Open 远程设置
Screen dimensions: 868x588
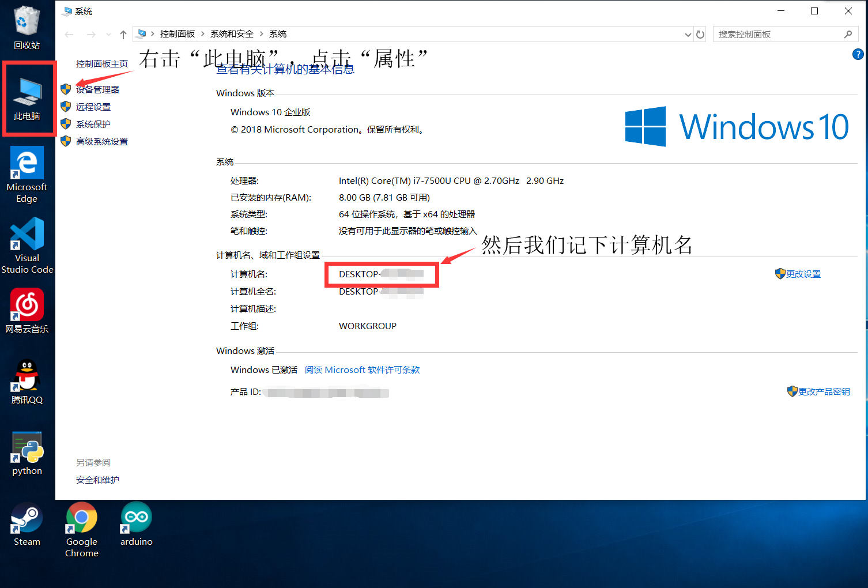tap(93, 107)
